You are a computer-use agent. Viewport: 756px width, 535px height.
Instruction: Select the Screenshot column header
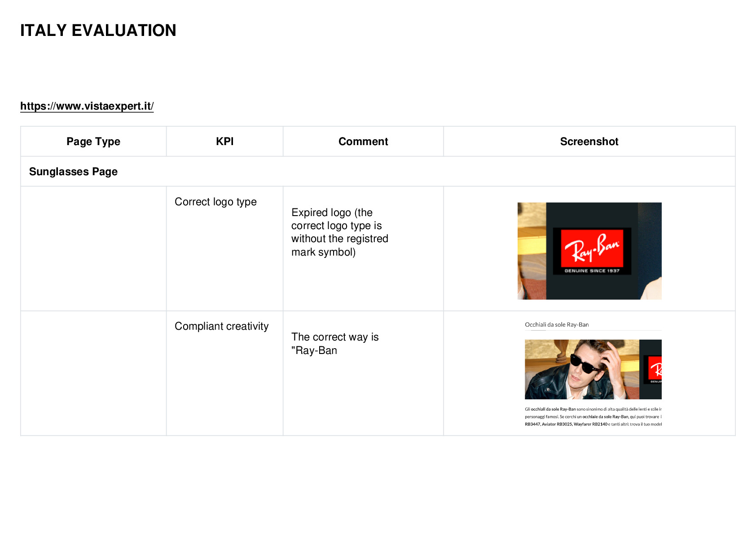pyautogui.click(x=589, y=141)
